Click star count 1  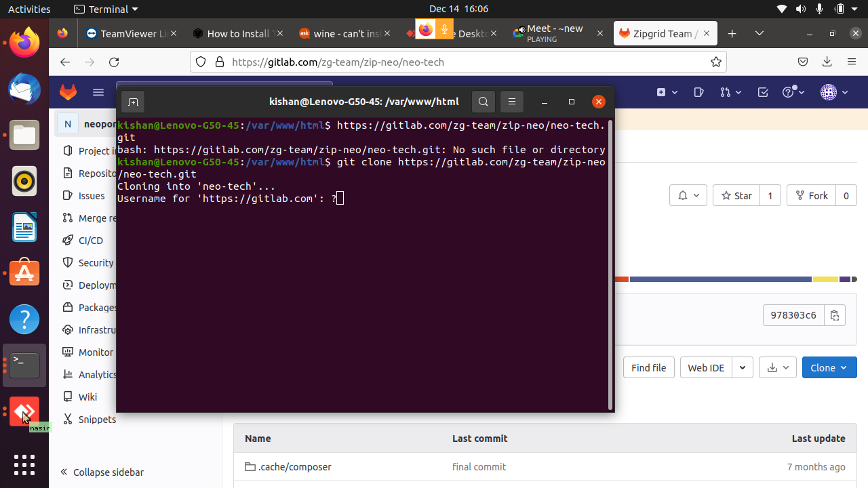coord(770,196)
